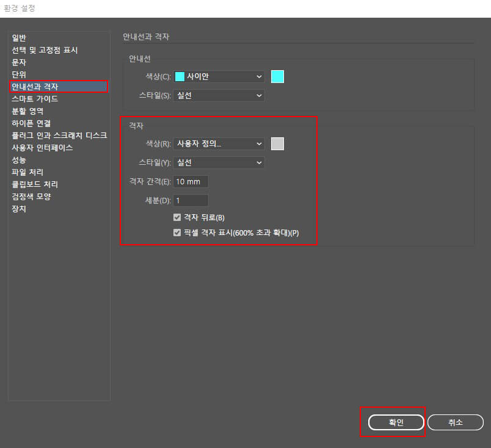This screenshot has height=448, width=491.
Task: Click the 격자 간격(E) field showing 10 mm
Action: tap(191, 181)
